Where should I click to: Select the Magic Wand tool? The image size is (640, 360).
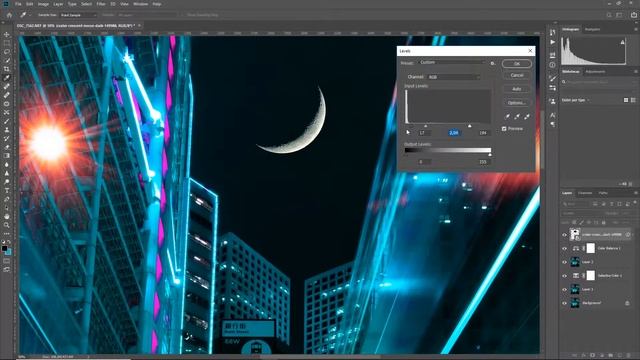click(7, 60)
